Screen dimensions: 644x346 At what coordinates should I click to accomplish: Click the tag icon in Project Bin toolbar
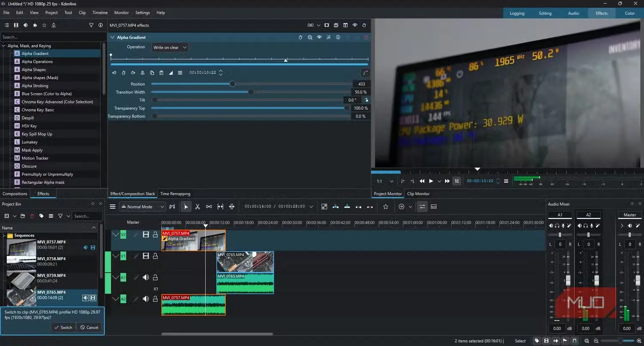click(41, 216)
